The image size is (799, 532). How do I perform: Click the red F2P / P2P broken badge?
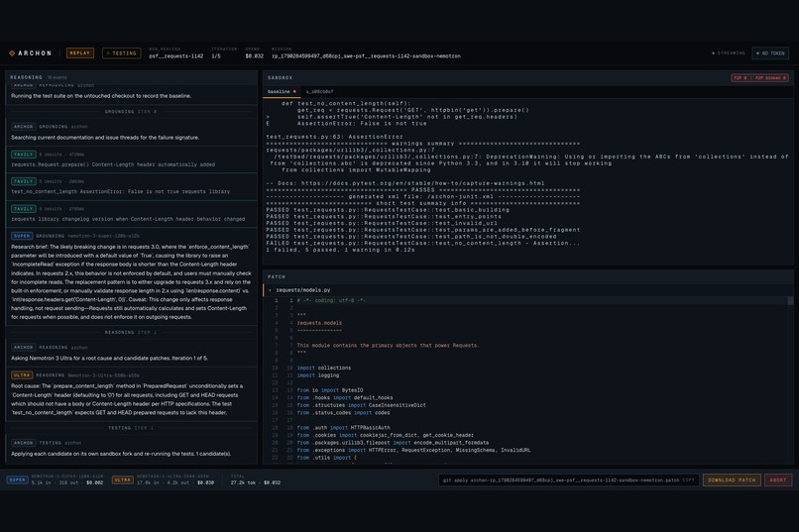(x=760, y=78)
